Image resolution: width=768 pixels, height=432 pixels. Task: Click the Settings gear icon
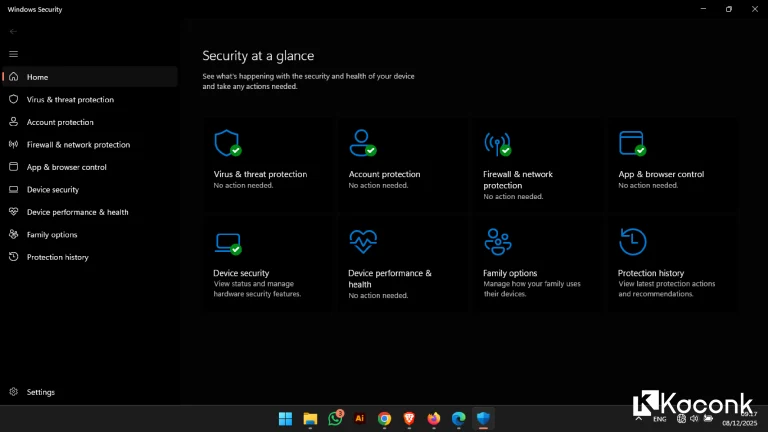[x=14, y=392]
